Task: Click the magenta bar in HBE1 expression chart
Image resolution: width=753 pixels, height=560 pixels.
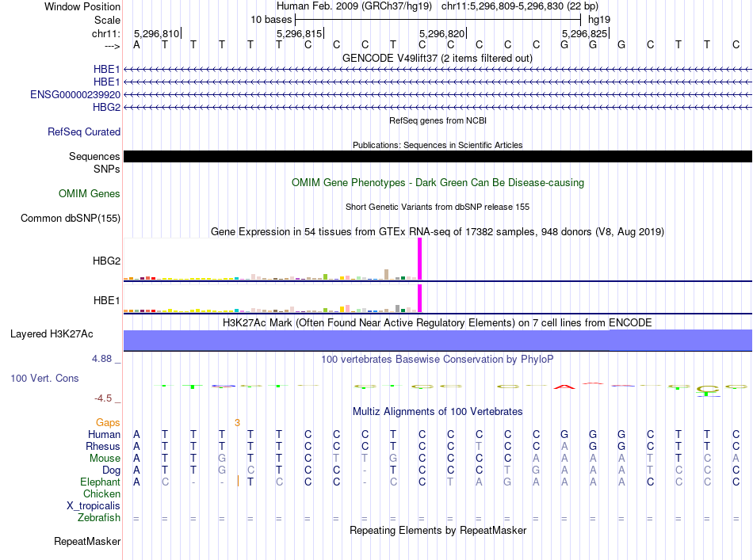Action: coord(420,298)
